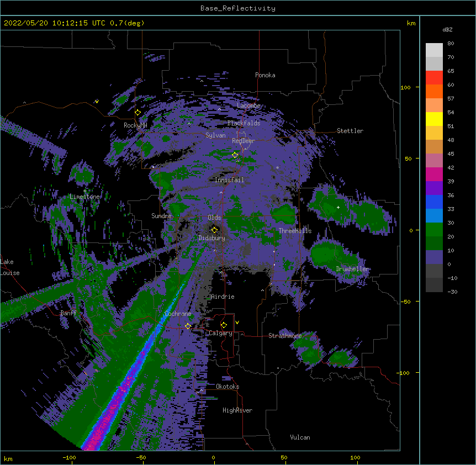
Task: Select the Limestone label
Action: pos(84,197)
